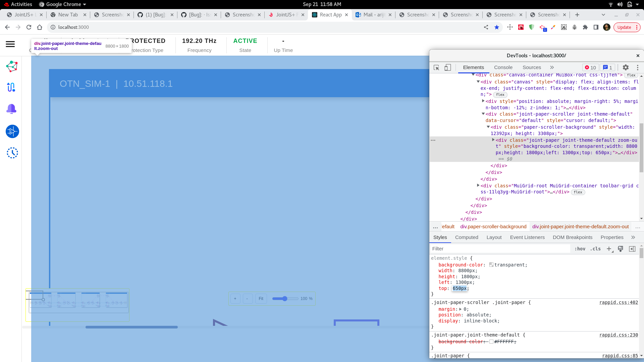Expand the MuiGrid-root toolbar-grid div
This screenshot has height=362, width=644.
coord(478,185)
